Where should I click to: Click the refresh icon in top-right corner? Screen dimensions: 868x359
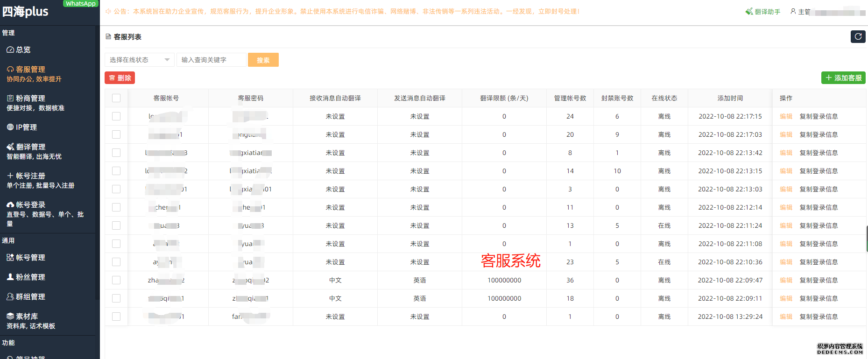(858, 36)
